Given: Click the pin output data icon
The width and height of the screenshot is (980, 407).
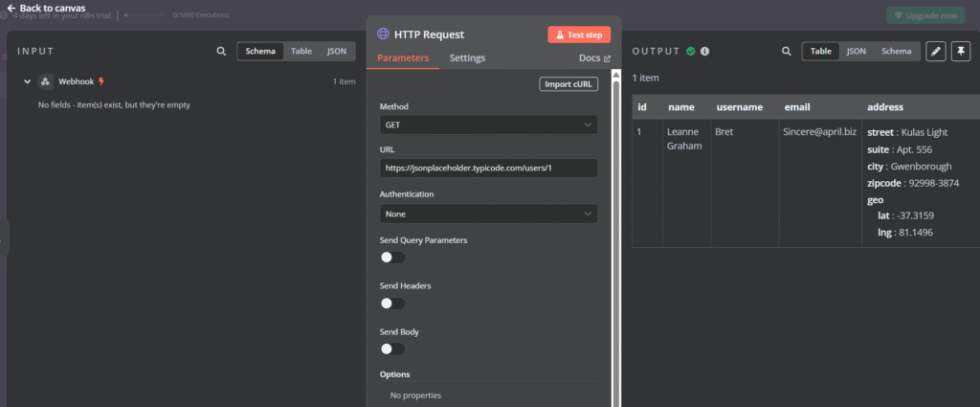Looking at the screenshot, I should tap(961, 52).
